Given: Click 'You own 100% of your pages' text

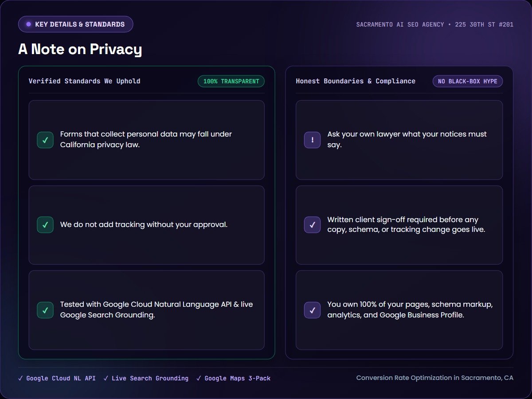Looking at the screenshot, I should (x=410, y=310).
